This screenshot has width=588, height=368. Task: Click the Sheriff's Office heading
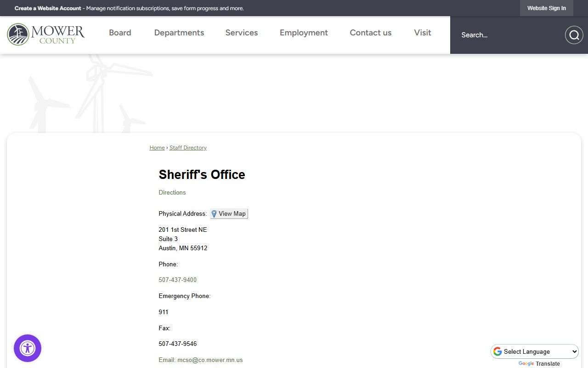tap(202, 175)
